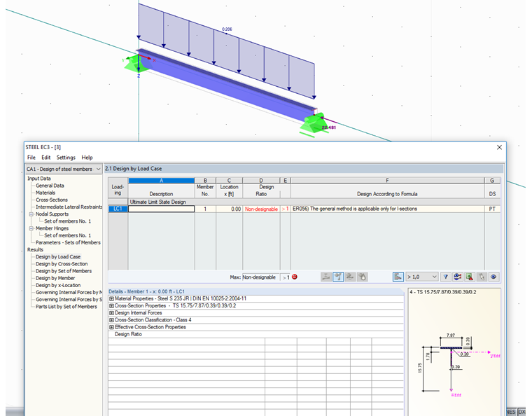Click the export table to Excel icon
Image resolution: width=532 pixels, height=416 pixels.
(x=470, y=277)
